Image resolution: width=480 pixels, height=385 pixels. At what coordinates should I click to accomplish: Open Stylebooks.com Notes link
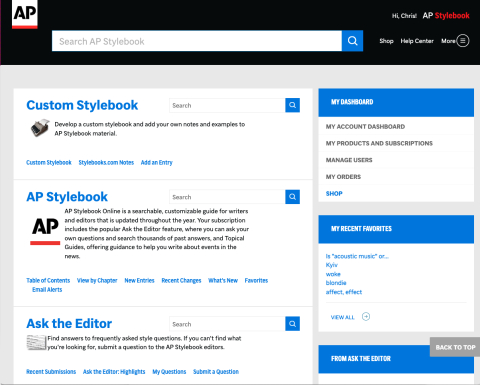106,162
